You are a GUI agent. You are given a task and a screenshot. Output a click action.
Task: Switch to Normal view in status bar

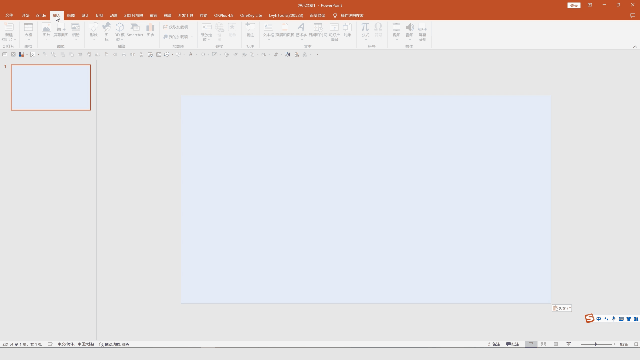(531, 344)
